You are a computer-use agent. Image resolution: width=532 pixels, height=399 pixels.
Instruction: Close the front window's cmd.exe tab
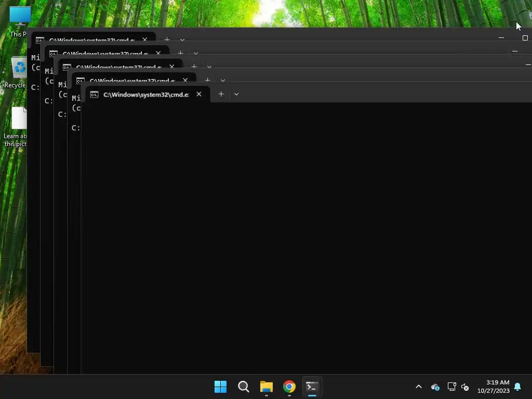pyautogui.click(x=199, y=95)
